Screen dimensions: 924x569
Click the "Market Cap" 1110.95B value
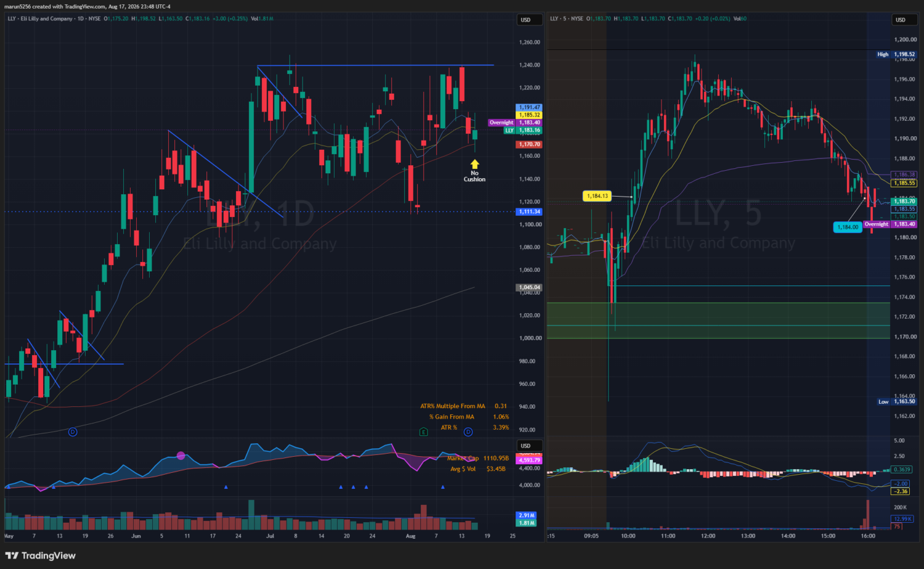pyautogui.click(x=496, y=458)
